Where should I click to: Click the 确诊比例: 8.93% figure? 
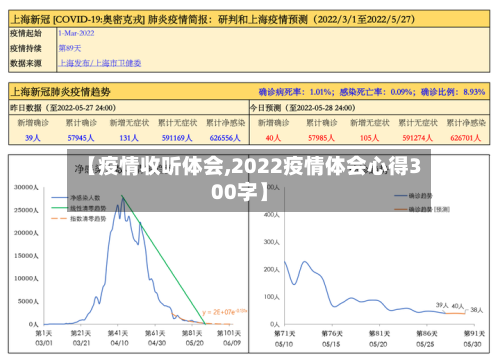click(453, 92)
